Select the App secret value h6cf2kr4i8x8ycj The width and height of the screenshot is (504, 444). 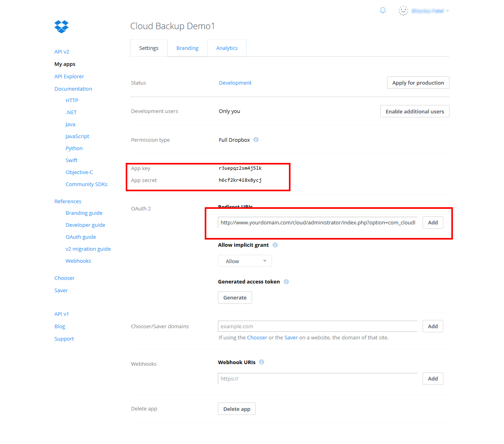[240, 180]
